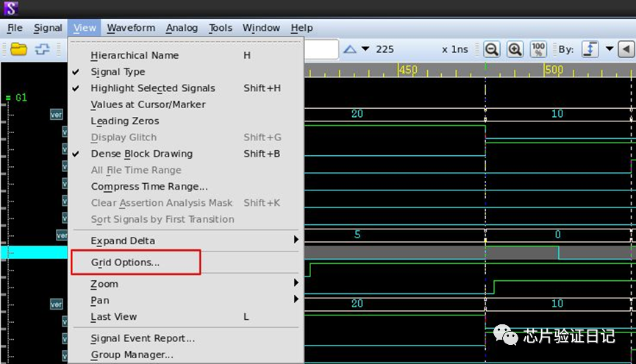Click the 450 mark on time ruler
Image resolution: width=636 pixels, height=364 pixels.
[407, 70]
